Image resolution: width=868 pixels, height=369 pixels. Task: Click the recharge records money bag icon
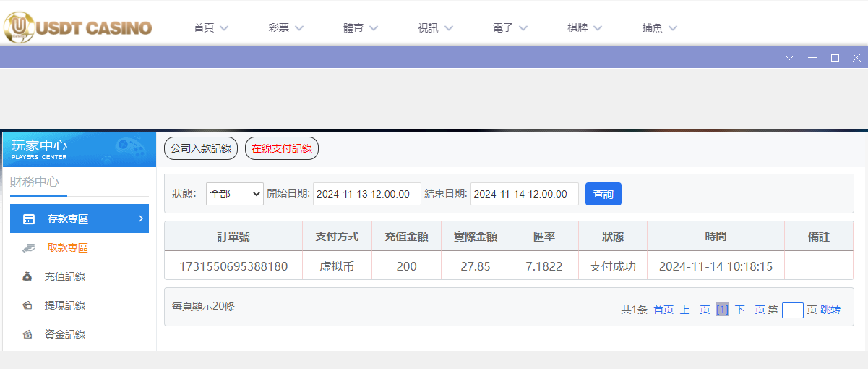click(28, 276)
